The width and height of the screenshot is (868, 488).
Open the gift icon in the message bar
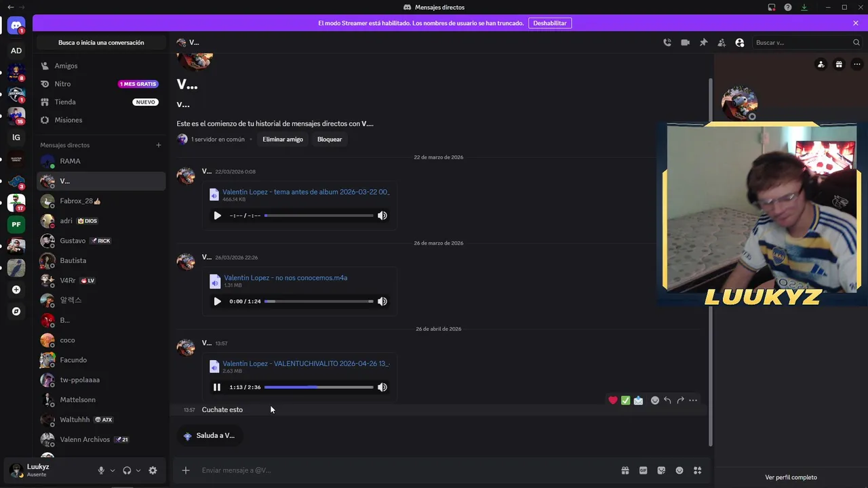(x=625, y=470)
